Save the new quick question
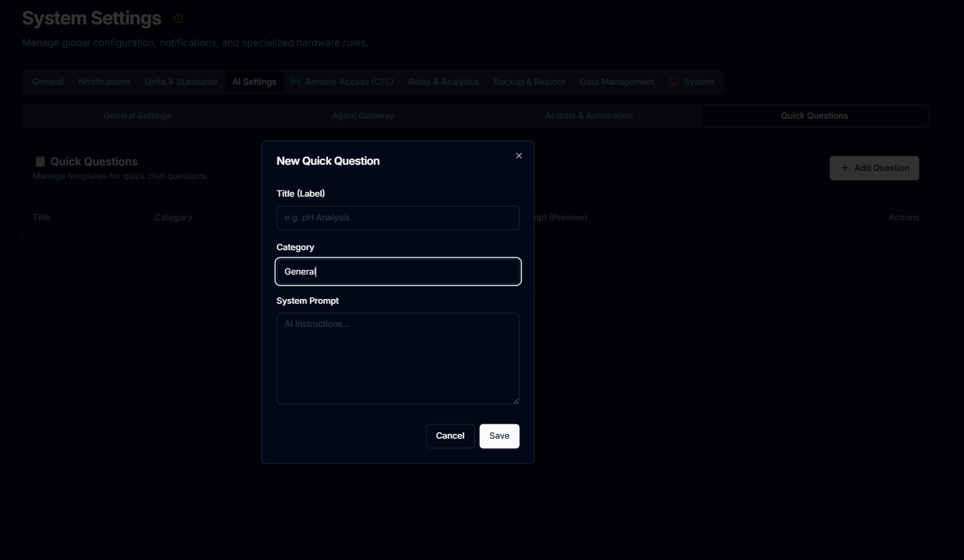The image size is (964, 560). click(x=499, y=436)
